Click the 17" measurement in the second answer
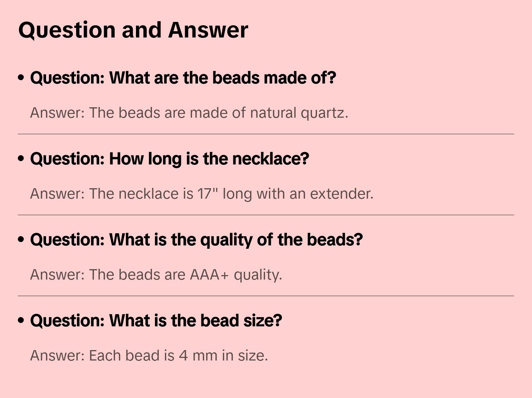This screenshot has width=532, height=398. pyautogui.click(x=207, y=194)
